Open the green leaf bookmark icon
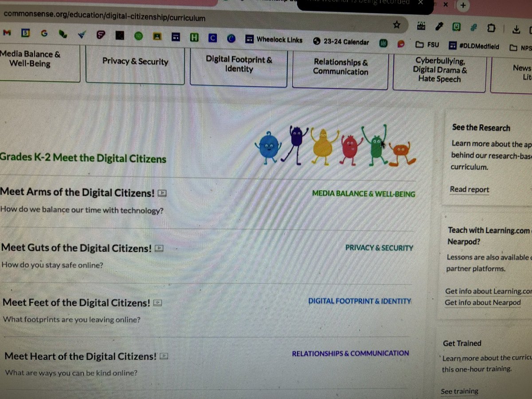Screen dimensions: 532x399 pyautogui.click(x=63, y=34)
